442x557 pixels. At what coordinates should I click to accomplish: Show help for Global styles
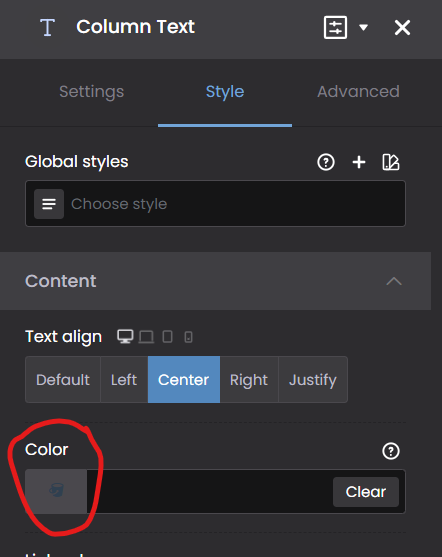(x=326, y=162)
